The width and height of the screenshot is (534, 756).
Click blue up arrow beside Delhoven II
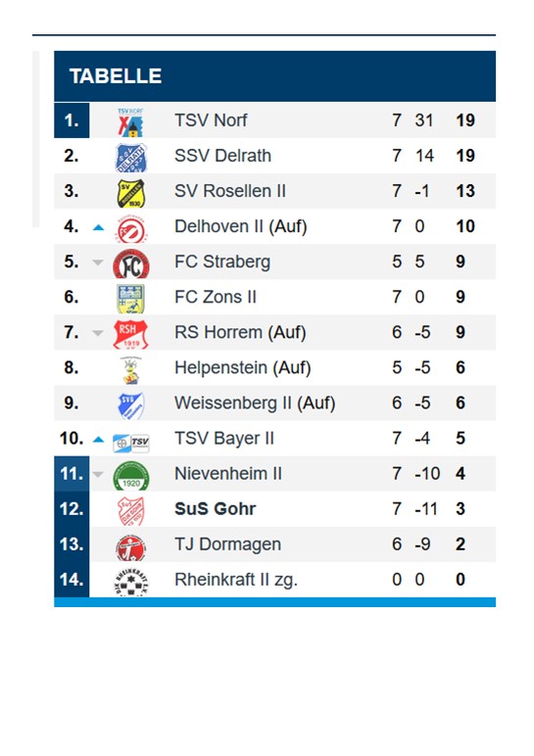(x=98, y=227)
